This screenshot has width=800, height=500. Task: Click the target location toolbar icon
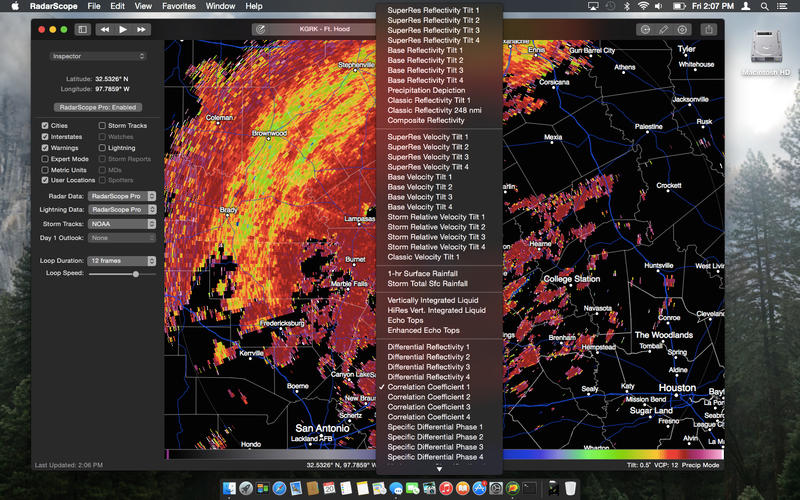pyautogui.click(x=682, y=30)
